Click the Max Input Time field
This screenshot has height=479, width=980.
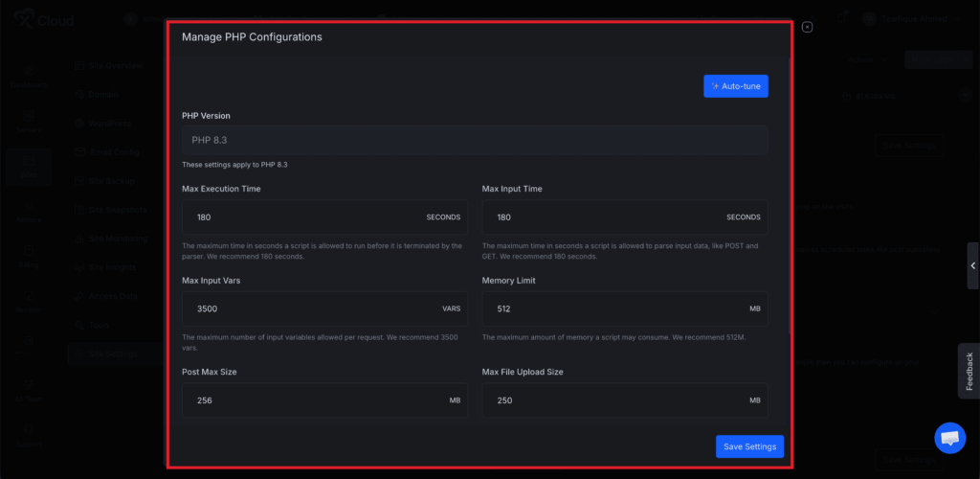pyautogui.click(x=608, y=217)
